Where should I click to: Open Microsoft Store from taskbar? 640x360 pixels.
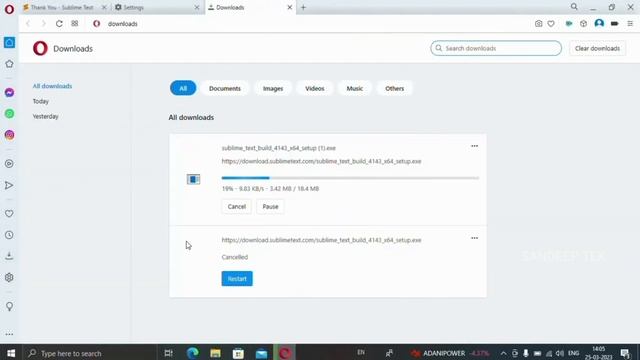point(238,353)
